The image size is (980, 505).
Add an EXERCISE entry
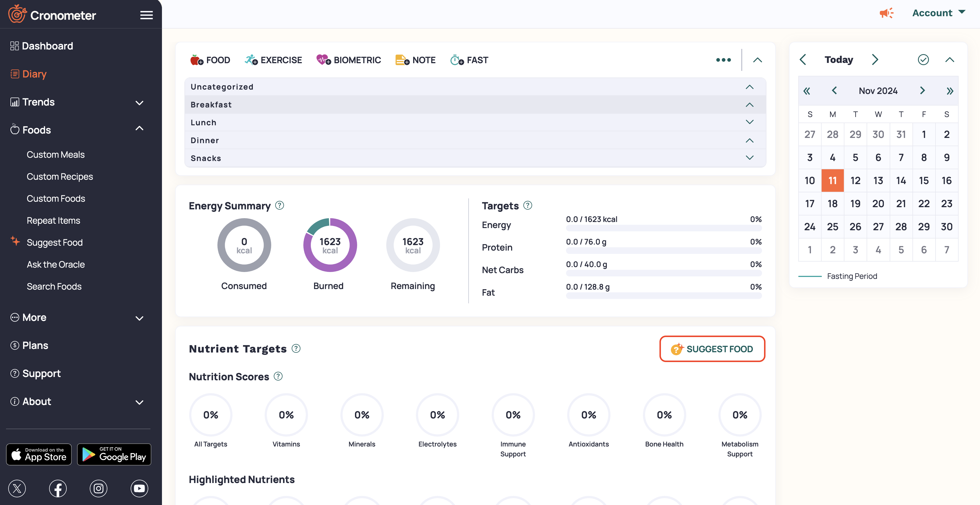(x=273, y=60)
